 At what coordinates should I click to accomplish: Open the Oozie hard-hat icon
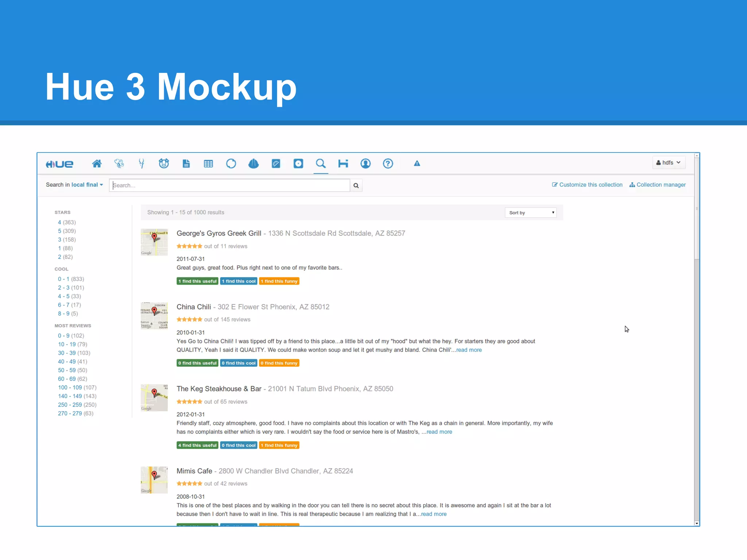click(x=253, y=164)
